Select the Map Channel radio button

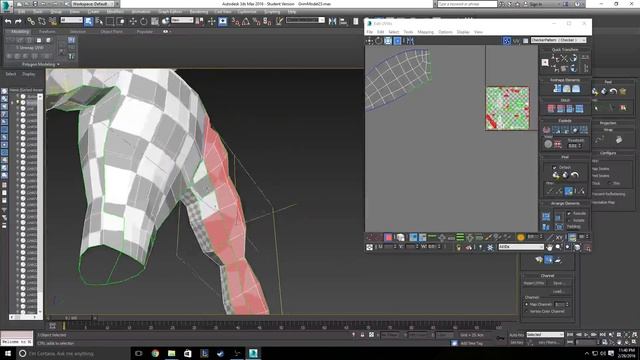[x=527, y=304]
